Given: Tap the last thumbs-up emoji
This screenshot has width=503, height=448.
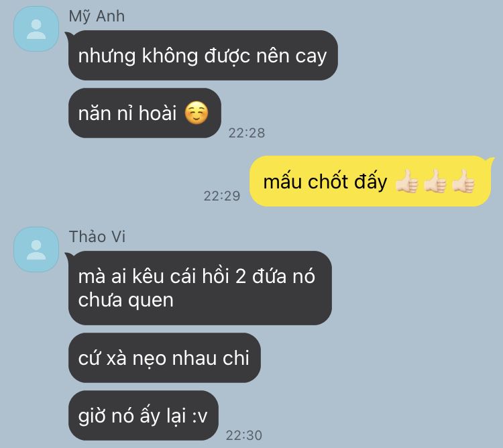Looking at the screenshot, I should tap(463, 181).
